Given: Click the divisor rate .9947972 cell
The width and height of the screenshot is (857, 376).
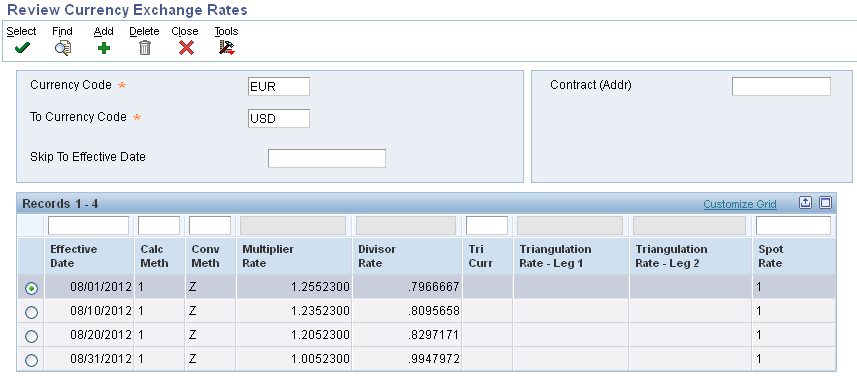Looking at the screenshot, I should [408, 359].
